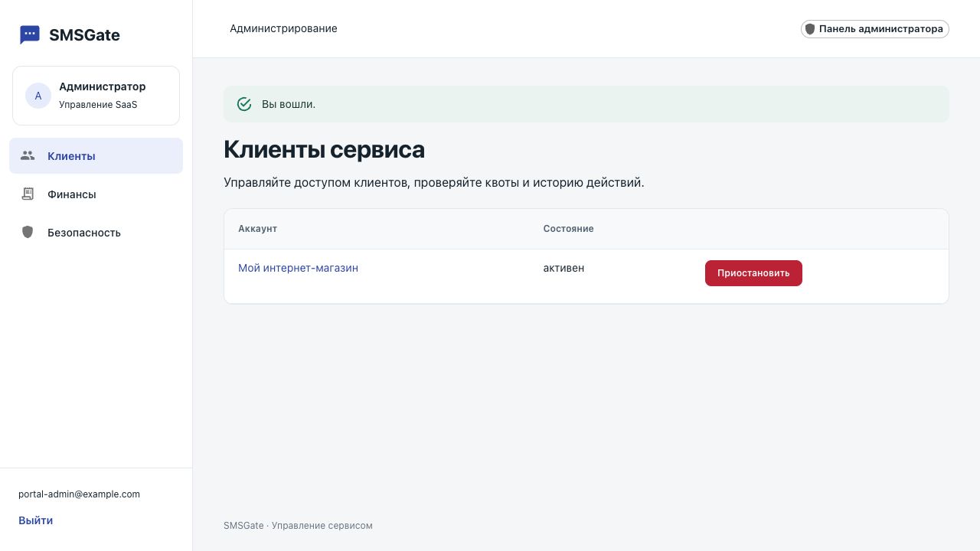Click the receipt icon next to Финансы
This screenshot has height=551, width=980.
(x=28, y=194)
